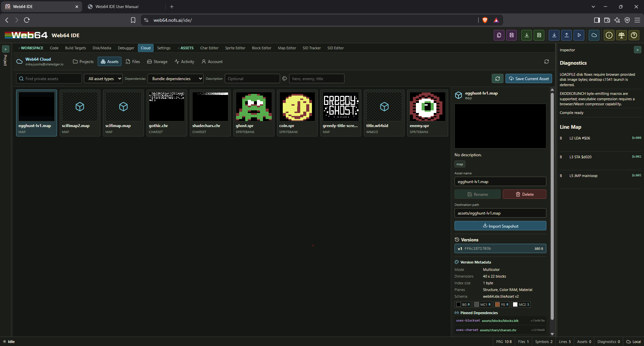Switch to cloud Projects section
This screenshot has height=346, width=644.
point(83,62)
